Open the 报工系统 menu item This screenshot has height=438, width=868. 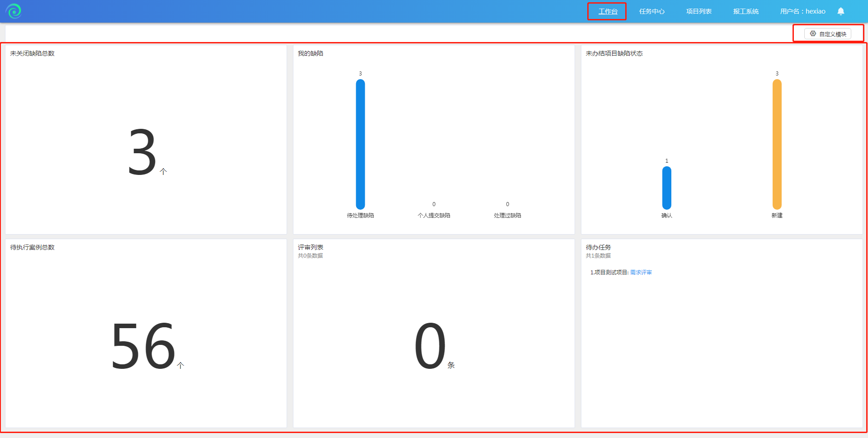745,11
